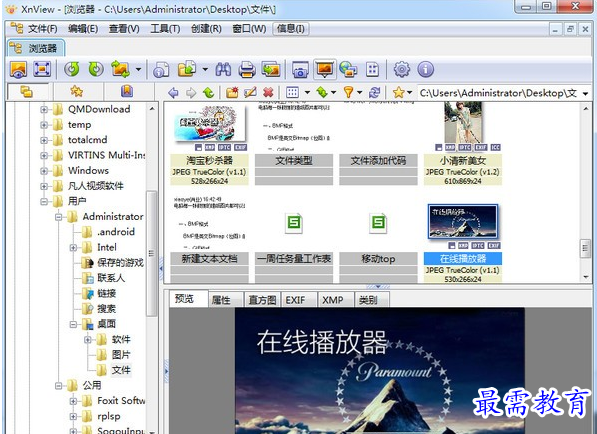
Task: Click the web page globe icon
Action: [x=348, y=70]
